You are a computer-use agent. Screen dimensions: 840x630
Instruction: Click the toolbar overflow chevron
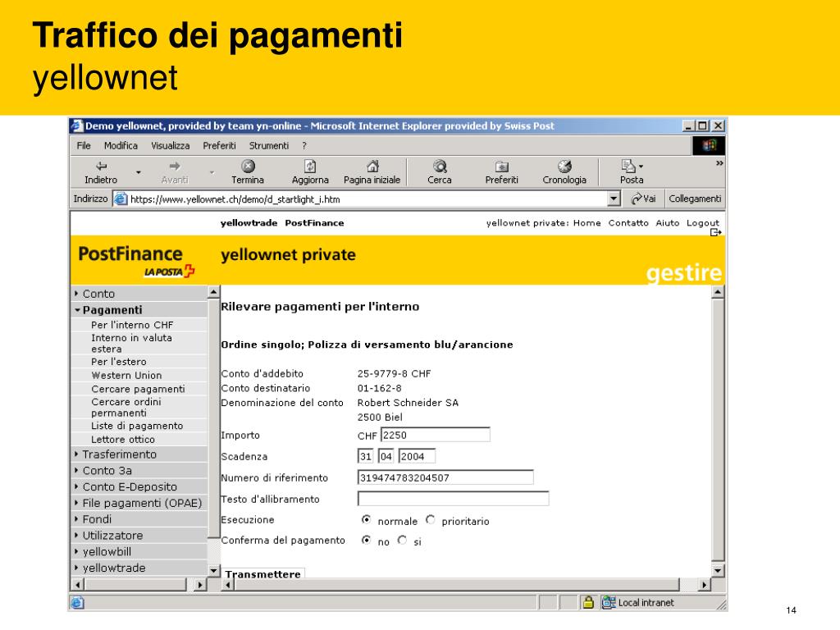pos(719,163)
